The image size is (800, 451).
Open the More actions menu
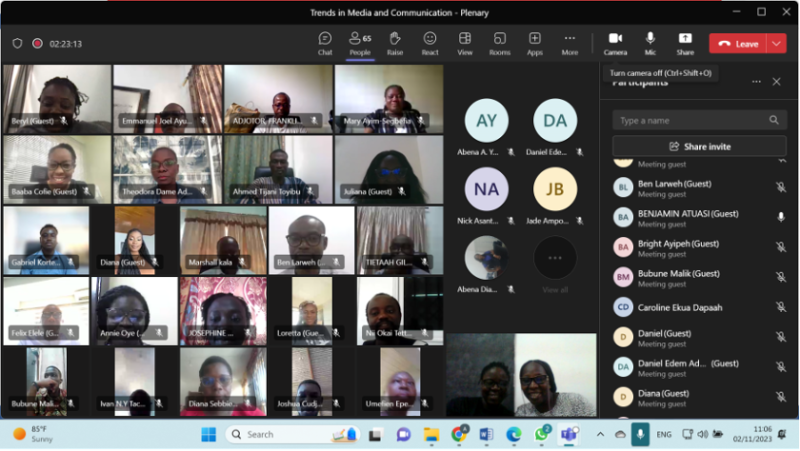pos(570,43)
